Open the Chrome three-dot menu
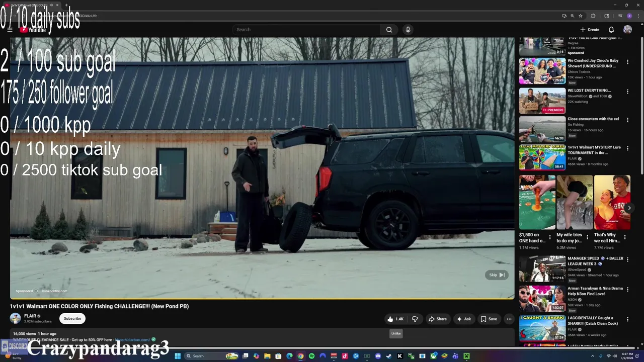Viewport: 644px width, 362px height. tap(637, 16)
